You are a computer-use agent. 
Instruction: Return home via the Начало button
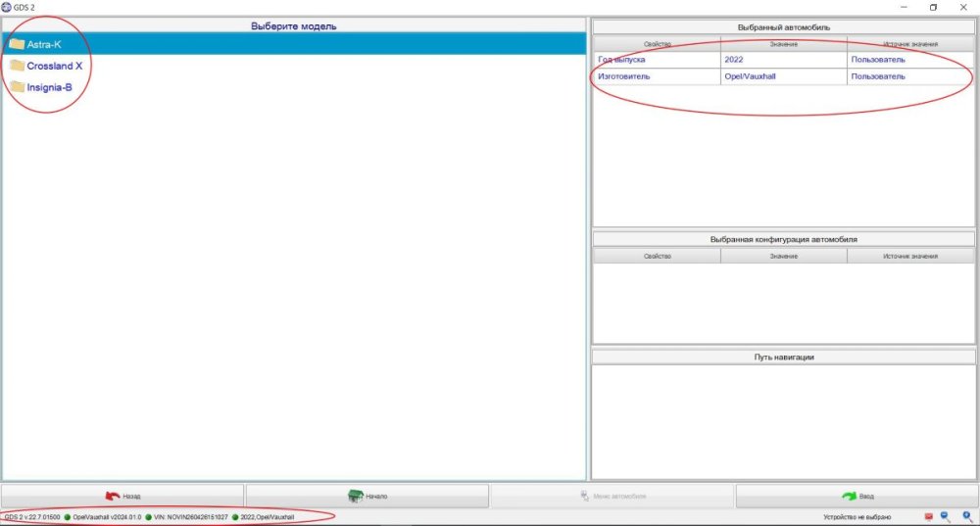click(367, 496)
